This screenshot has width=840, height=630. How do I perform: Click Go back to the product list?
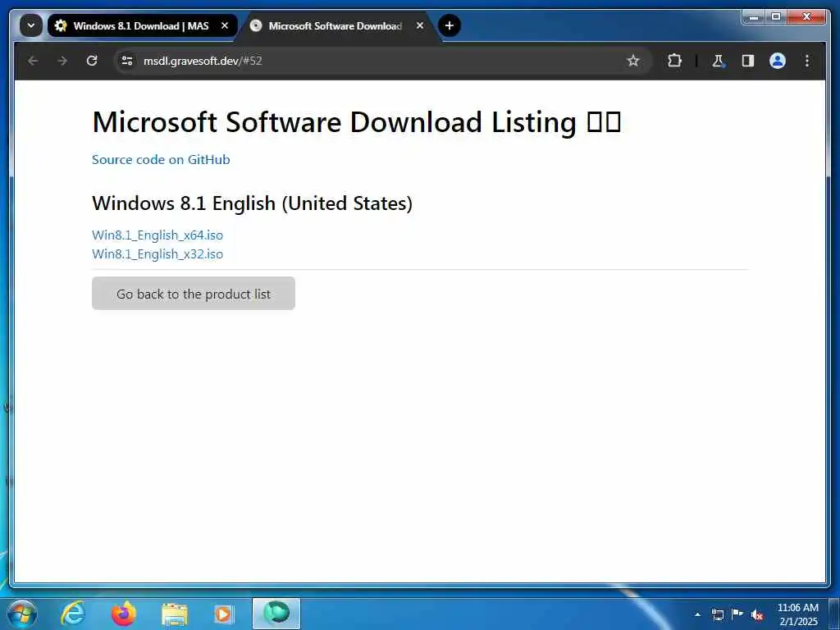(194, 294)
